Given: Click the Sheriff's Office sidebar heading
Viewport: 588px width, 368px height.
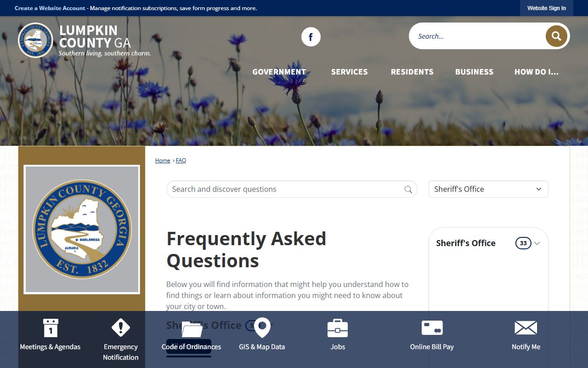Looking at the screenshot, I should click(x=466, y=243).
